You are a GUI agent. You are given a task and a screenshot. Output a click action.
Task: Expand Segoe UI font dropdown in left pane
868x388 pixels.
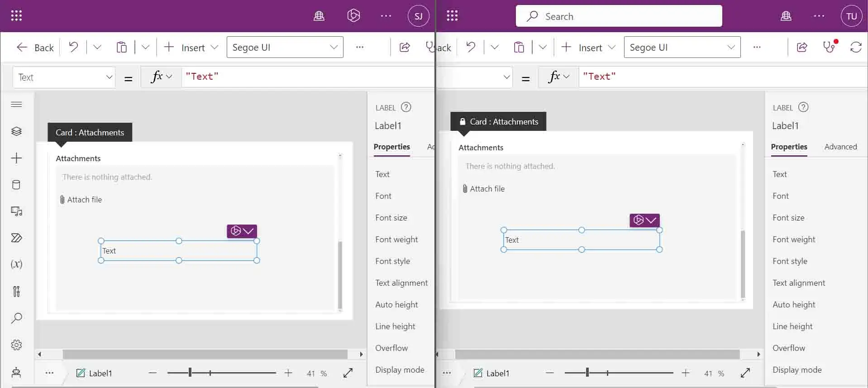(285, 48)
